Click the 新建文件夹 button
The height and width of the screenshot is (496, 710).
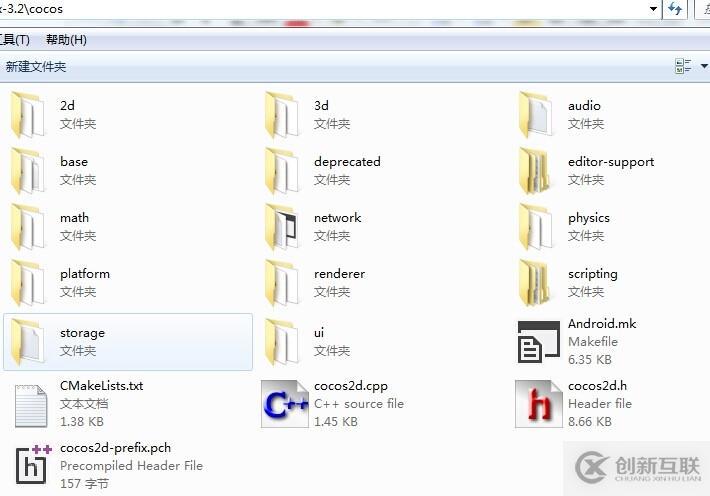point(36,67)
